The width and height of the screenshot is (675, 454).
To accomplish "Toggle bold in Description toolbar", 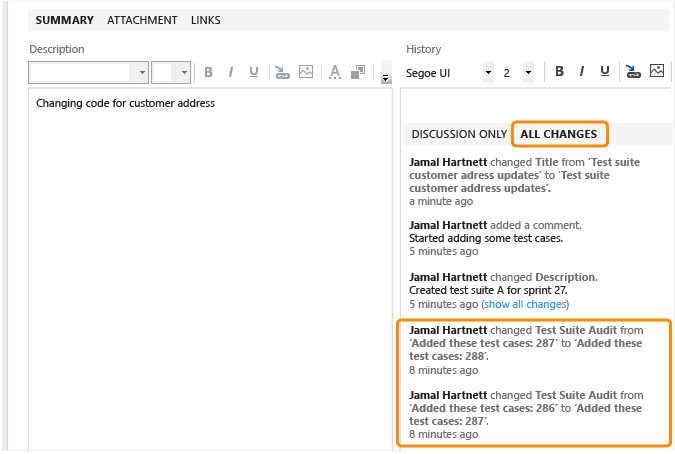I will pos(208,72).
